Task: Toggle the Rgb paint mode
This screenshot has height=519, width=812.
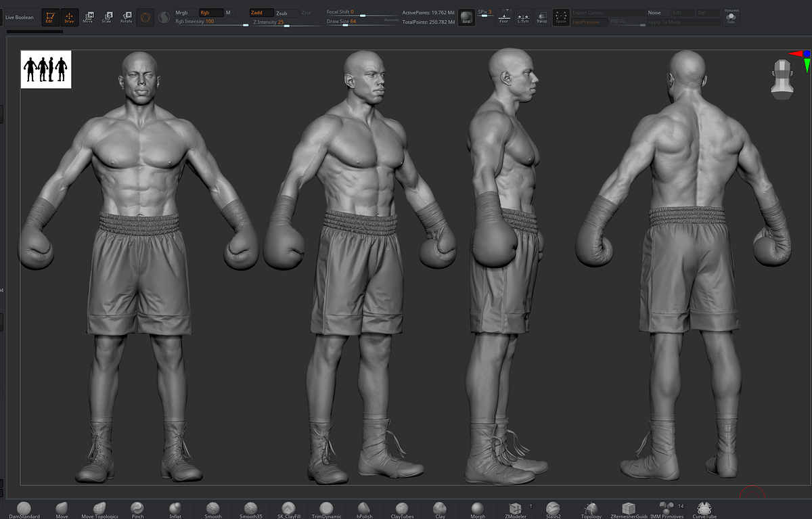Action: (x=210, y=13)
